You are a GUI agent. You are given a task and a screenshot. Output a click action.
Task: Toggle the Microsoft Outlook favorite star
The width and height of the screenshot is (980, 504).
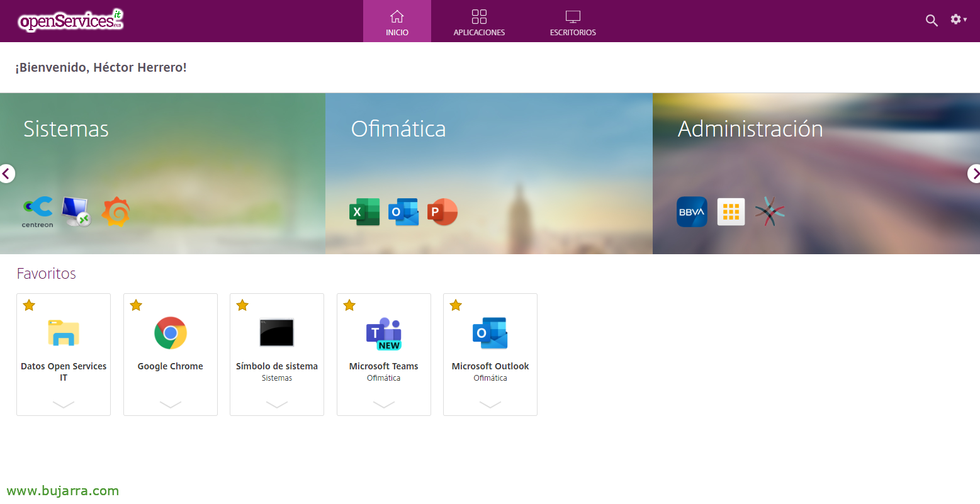point(456,305)
